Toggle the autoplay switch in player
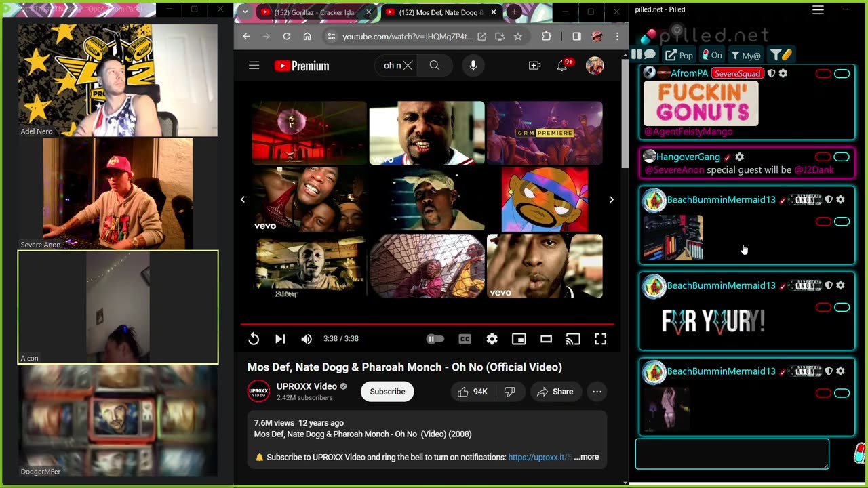Viewport: 868px width, 488px height. (x=435, y=339)
